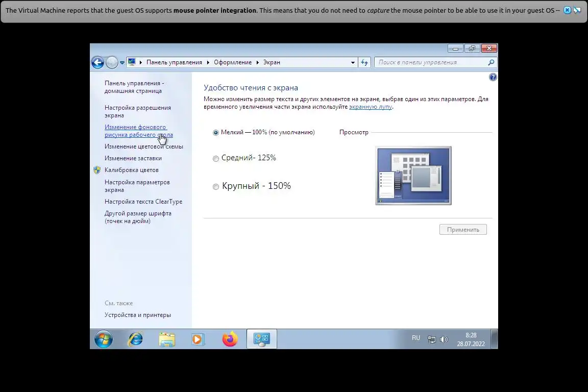Open Другой размер шрифта (точек на дюйм)

click(x=138, y=217)
